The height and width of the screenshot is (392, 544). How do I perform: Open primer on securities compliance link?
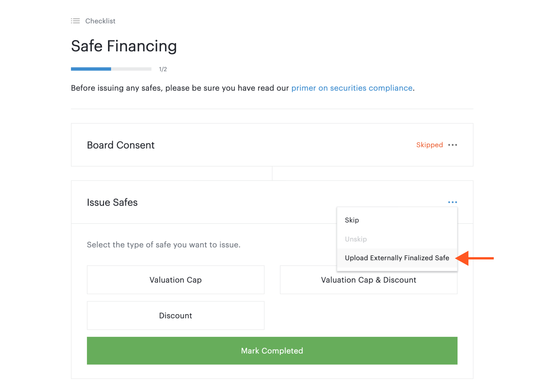(x=352, y=88)
